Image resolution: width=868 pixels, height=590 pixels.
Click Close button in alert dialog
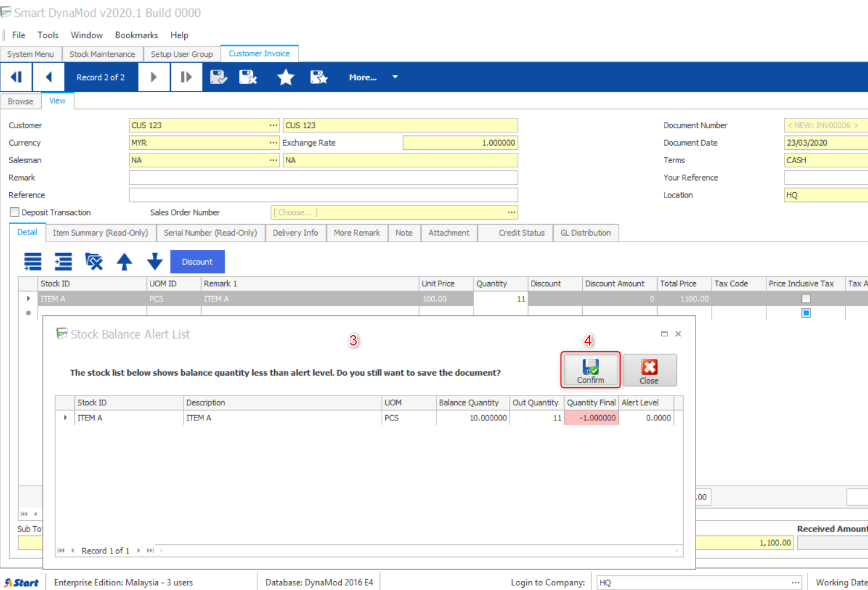pos(650,370)
